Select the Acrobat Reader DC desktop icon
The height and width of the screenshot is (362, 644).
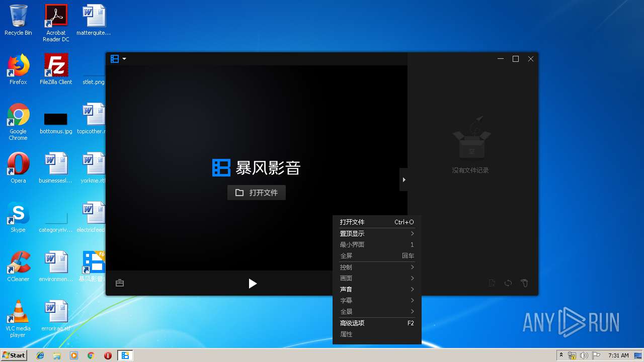coord(56,23)
